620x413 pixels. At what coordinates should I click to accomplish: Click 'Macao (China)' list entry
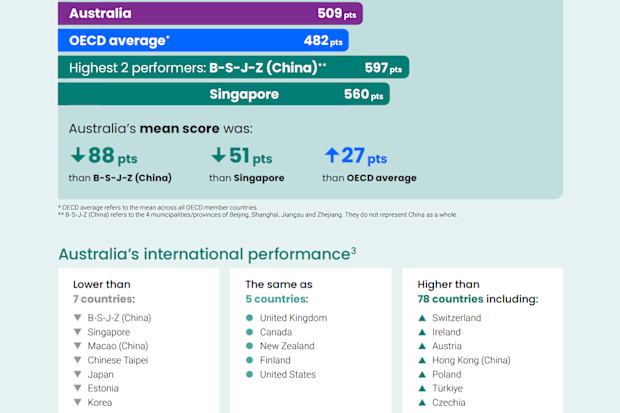[x=118, y=346]
